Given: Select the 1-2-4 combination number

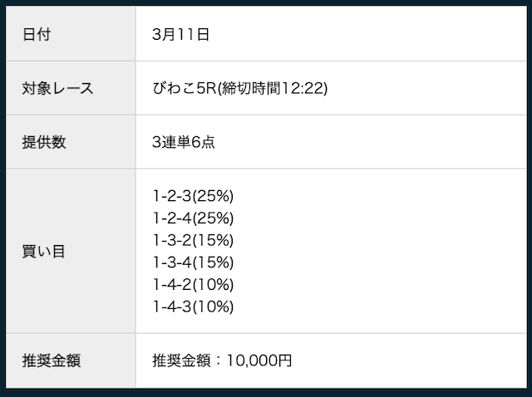Looking at the screenshot, I should pos(172,218).
